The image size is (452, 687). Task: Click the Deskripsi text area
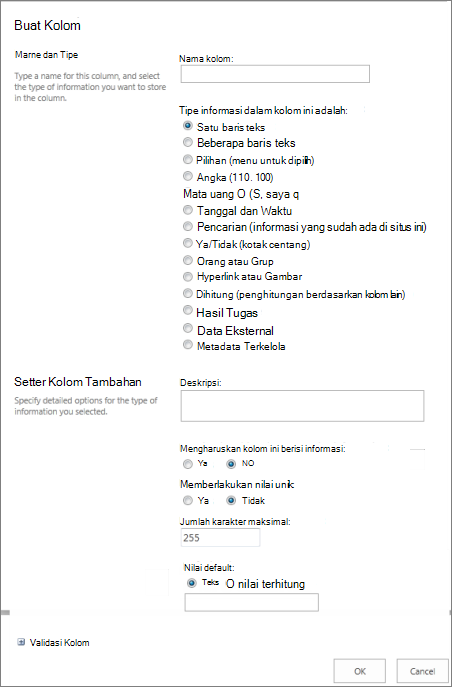pyautogui.click(x=302, y=406)
